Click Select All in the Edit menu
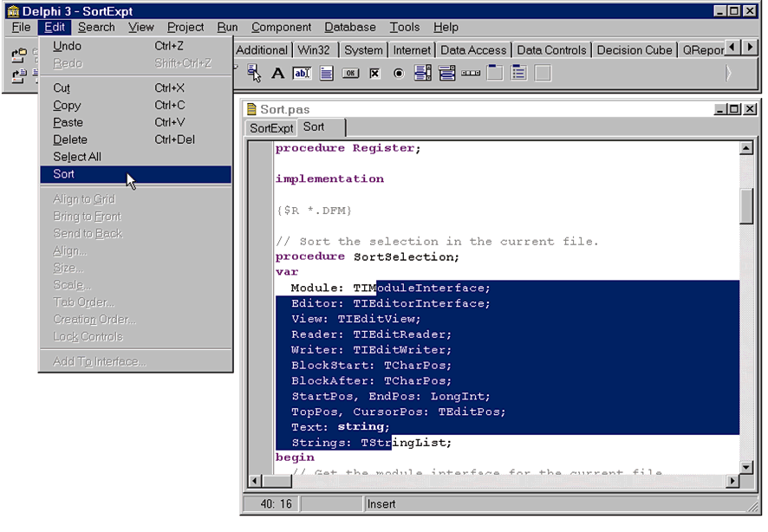The image size is (768, 532). 76,157
